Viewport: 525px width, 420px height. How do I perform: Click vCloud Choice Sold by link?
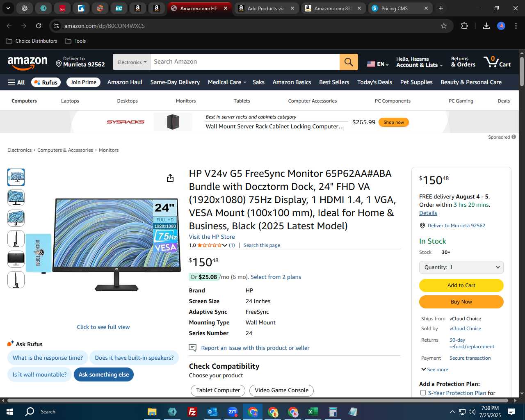pyautogui.click(x=465, y=329)
